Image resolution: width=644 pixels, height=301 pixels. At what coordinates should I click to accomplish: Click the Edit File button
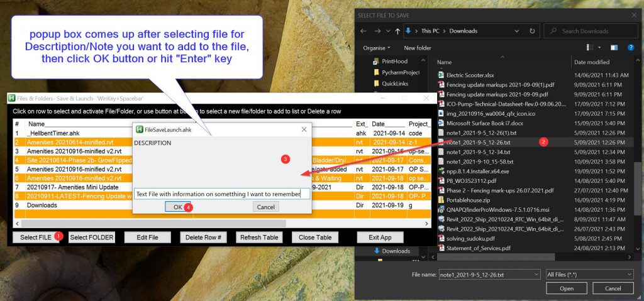[147, 238]
